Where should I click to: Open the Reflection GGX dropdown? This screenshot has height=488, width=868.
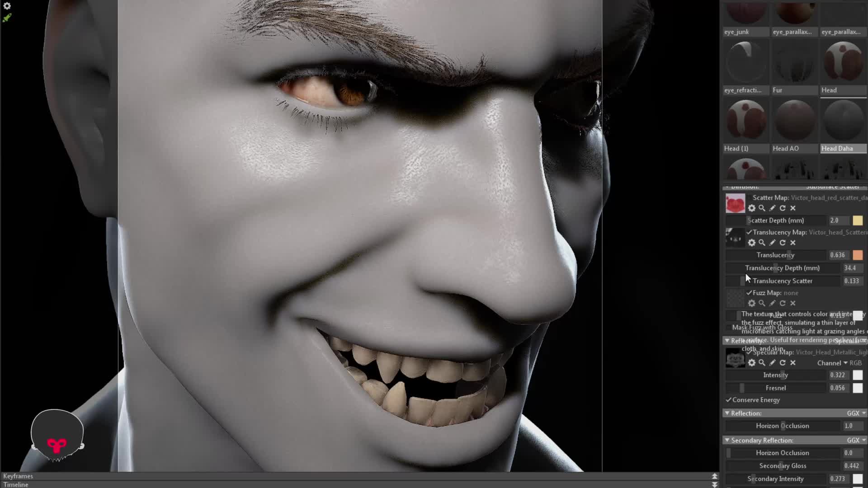(856, 413)
